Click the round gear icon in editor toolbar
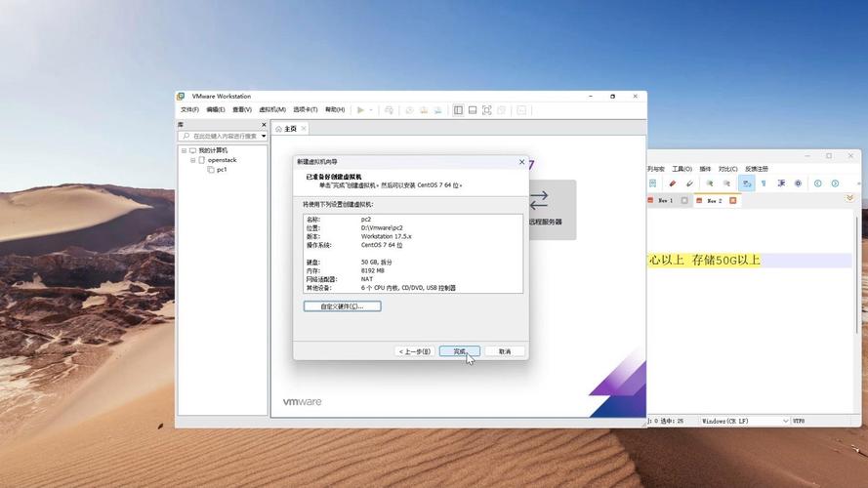 [799, 183]
